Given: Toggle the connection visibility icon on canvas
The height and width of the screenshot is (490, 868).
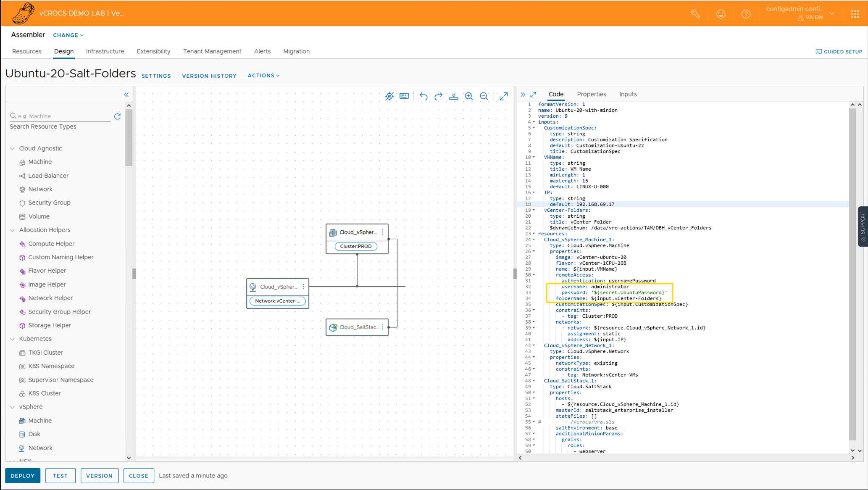Looking at the screenshot, I should (389, 96).
